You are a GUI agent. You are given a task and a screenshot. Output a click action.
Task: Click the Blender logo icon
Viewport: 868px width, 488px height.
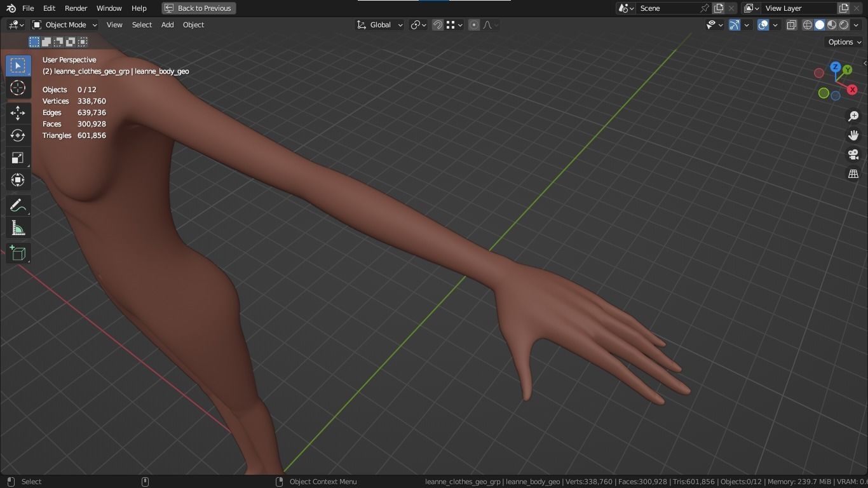coord(11,8)
